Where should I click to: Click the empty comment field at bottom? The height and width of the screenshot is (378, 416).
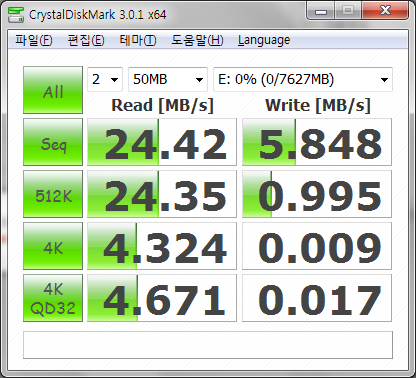coord(208,345)
